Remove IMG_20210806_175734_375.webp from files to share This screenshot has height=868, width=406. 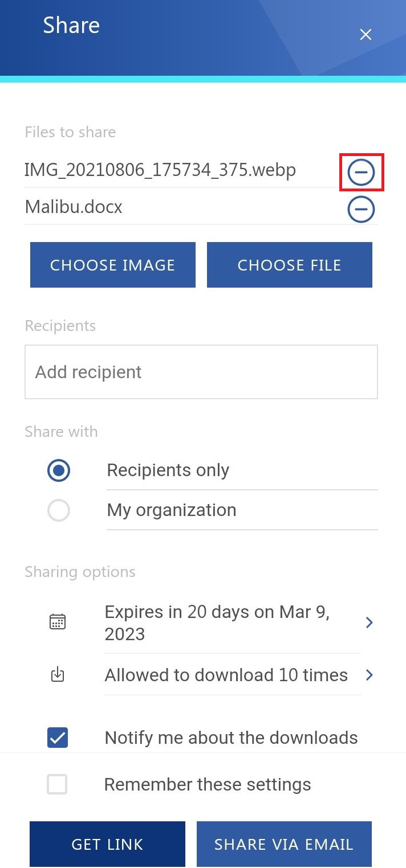361,172
